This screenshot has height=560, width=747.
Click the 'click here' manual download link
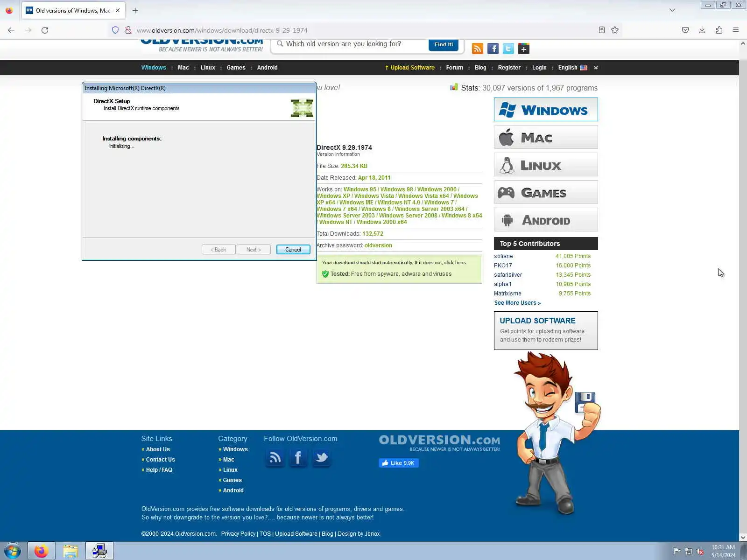coord(455,263)
